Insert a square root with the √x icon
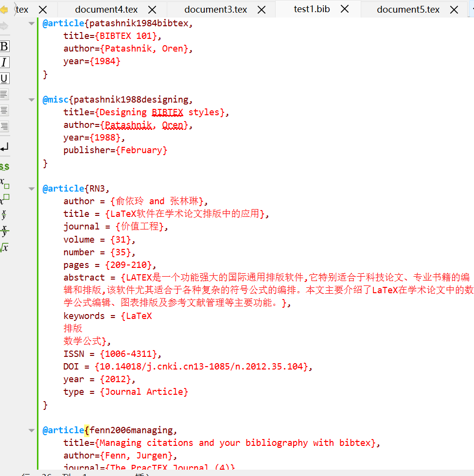The image size is (474, 476). pos(4,247)
